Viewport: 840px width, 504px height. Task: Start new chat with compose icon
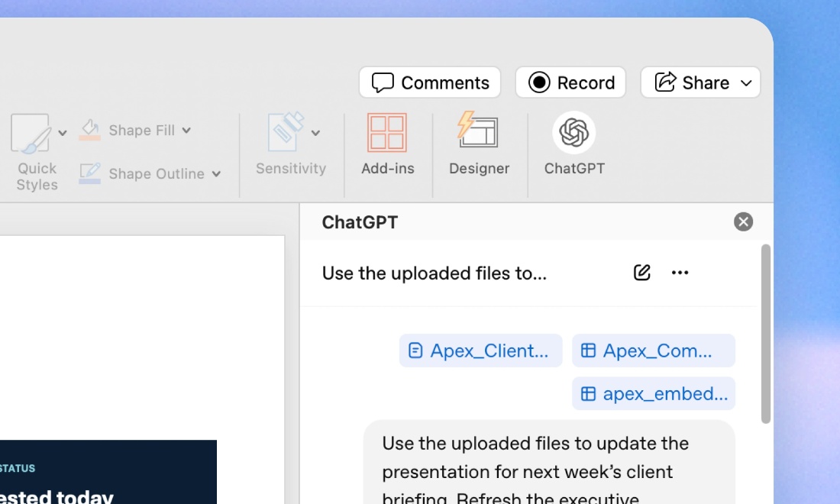641,273
